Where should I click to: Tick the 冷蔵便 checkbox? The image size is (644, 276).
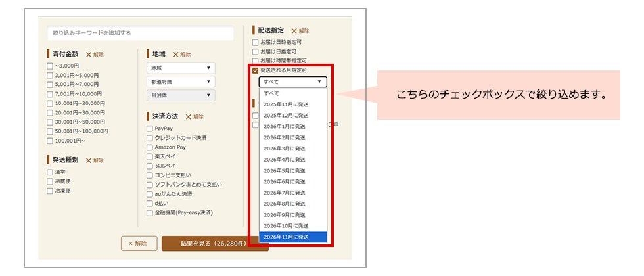50,181
